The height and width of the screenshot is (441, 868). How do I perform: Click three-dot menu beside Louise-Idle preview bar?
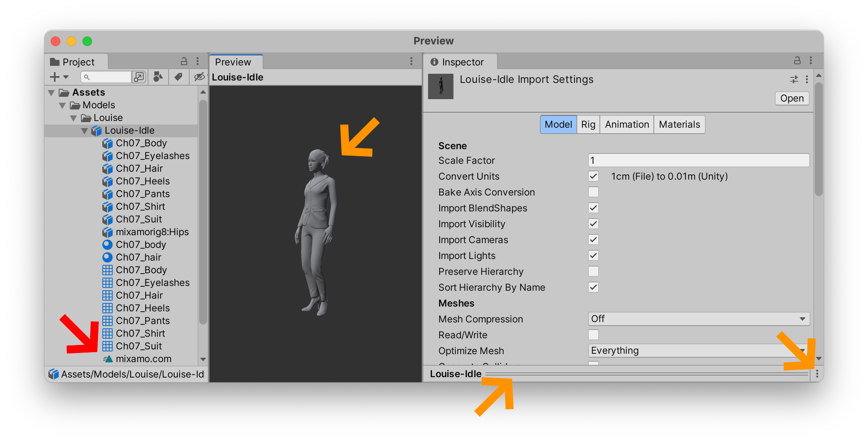coord(817,374)
